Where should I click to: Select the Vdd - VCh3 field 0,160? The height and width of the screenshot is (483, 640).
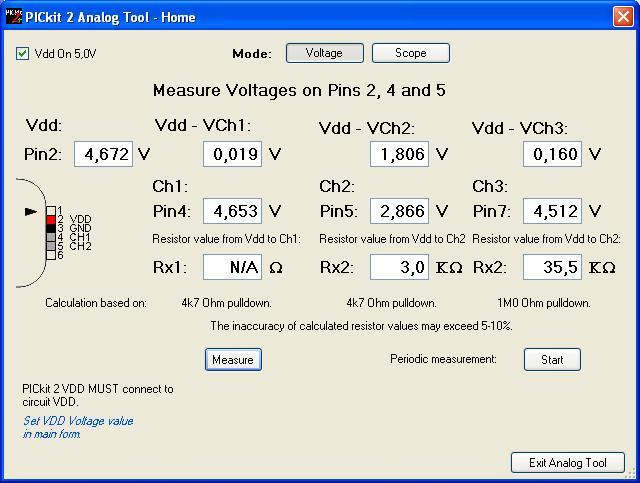[x=552, y=154]
